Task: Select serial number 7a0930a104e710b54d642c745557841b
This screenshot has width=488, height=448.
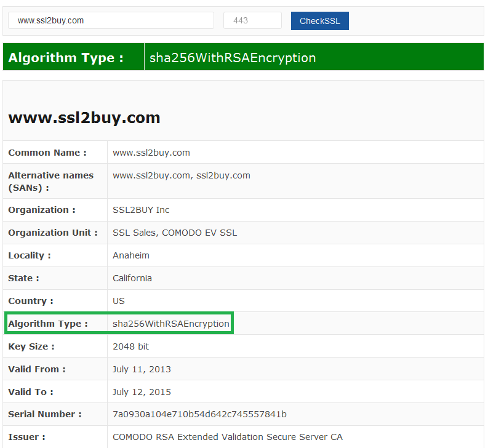Action: (x=199, y=414)
